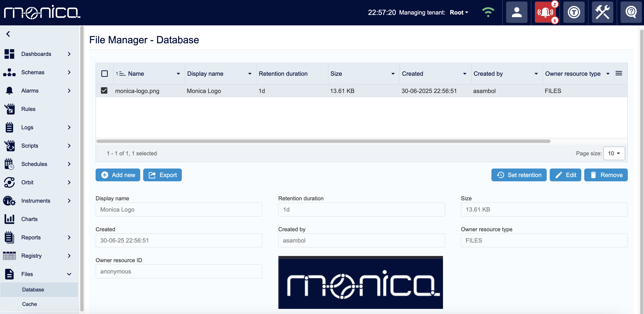
Task: Open notifications via the red bell icon
Action: tap(545, 12)
